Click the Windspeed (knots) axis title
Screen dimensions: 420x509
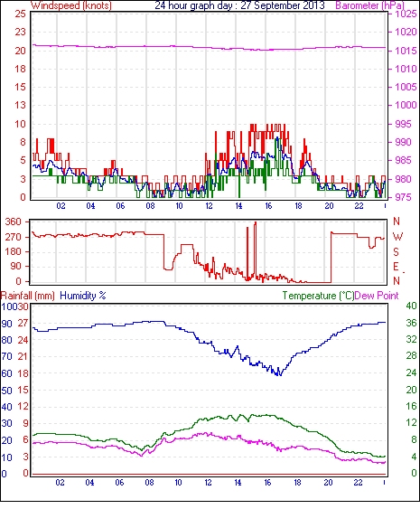(x=71, y=5)
